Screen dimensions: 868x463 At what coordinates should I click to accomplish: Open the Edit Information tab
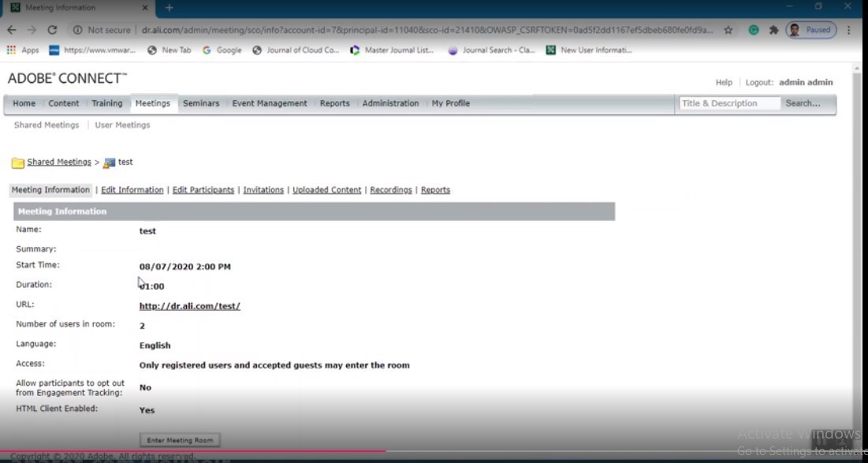(132, 190)
